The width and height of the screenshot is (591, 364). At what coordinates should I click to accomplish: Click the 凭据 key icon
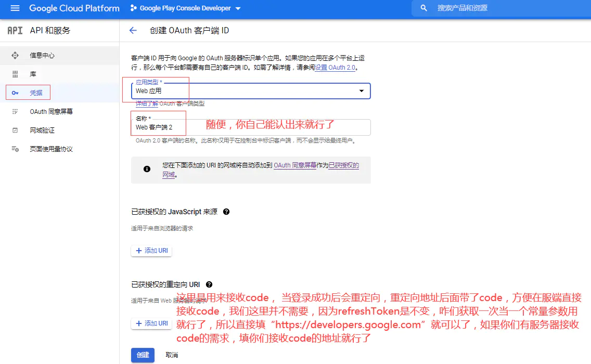click(x=15, y=93)
